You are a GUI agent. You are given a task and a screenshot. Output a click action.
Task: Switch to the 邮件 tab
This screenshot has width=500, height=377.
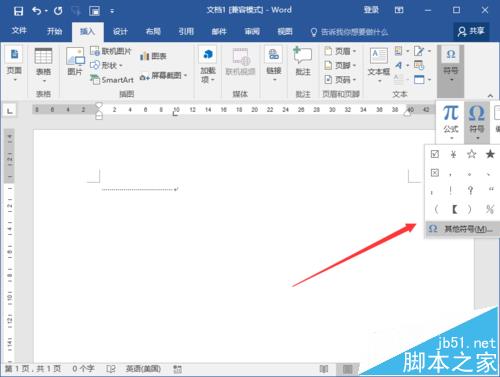219,31
